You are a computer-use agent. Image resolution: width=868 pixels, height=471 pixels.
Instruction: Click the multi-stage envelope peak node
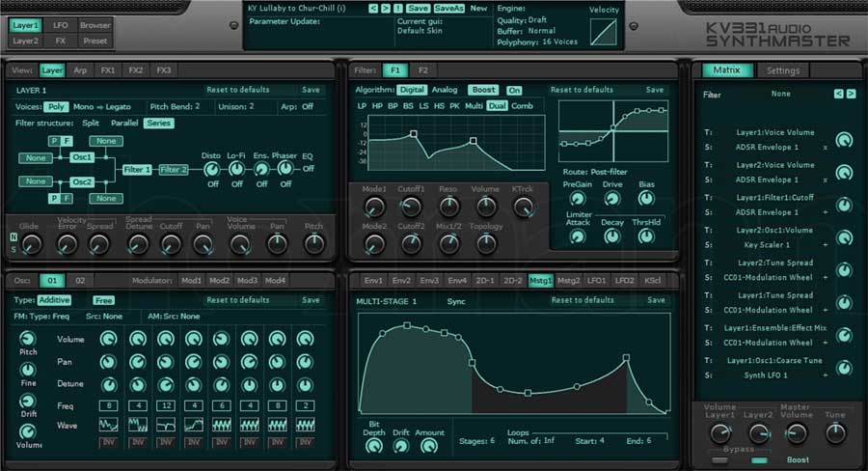[407, 325]
